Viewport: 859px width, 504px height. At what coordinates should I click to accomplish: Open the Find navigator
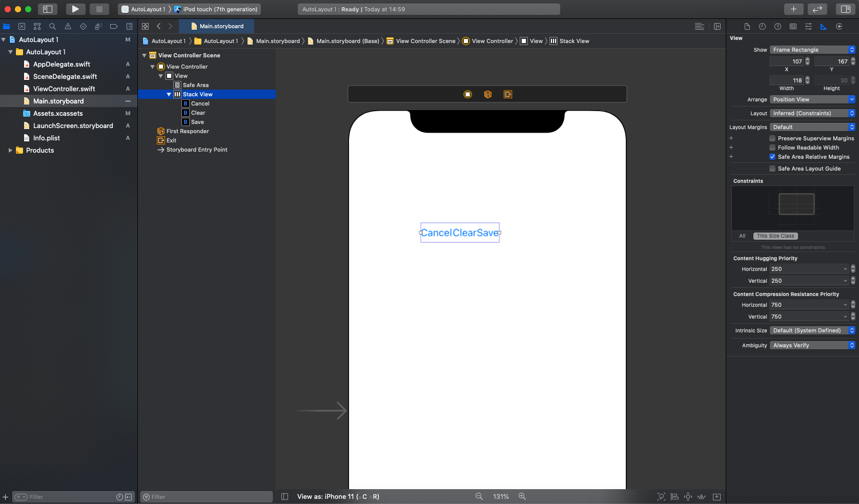tap(52, 26)
